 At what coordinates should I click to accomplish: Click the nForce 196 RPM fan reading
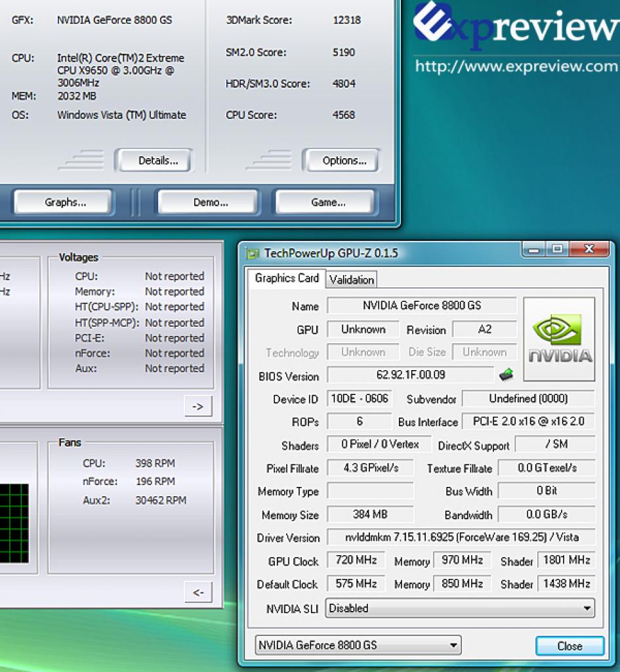155,481
